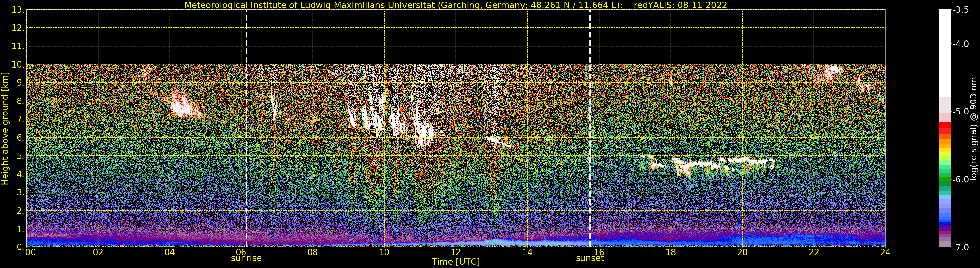Viewport: 980px width, 268px height.
Task: Click the plot title mentioning redYALIS date
Action: (456, 5)
